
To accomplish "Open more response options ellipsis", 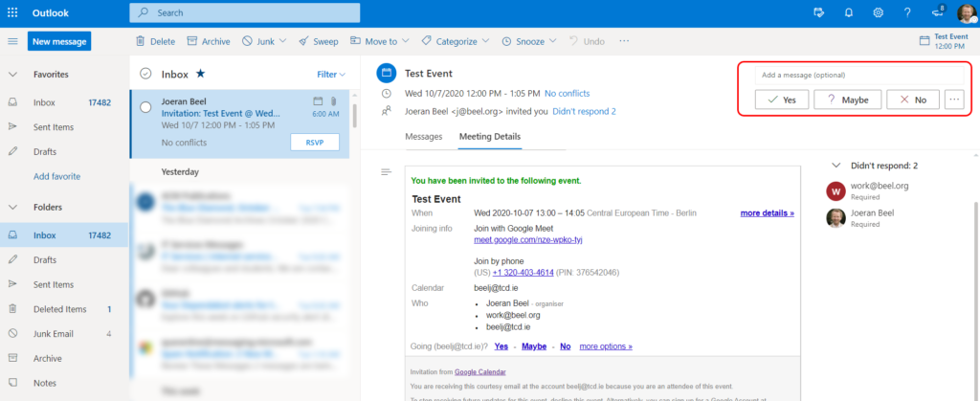I will pyautogui.click(x=954, y=100).
